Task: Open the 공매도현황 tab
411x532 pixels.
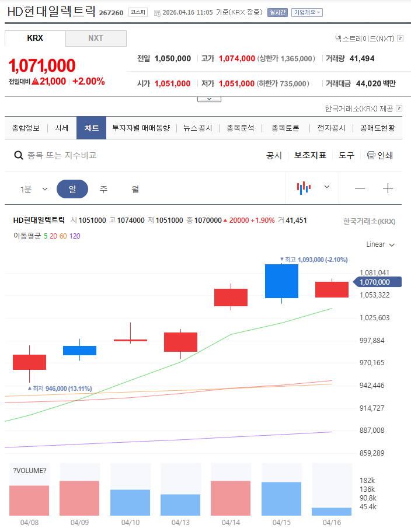Action: [x=378, y=128]
